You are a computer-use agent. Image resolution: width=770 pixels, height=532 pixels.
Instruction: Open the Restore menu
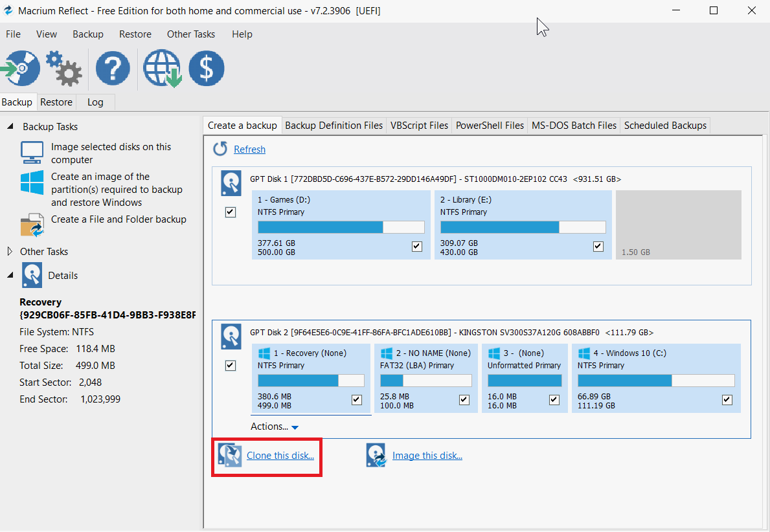click(135, 34)
